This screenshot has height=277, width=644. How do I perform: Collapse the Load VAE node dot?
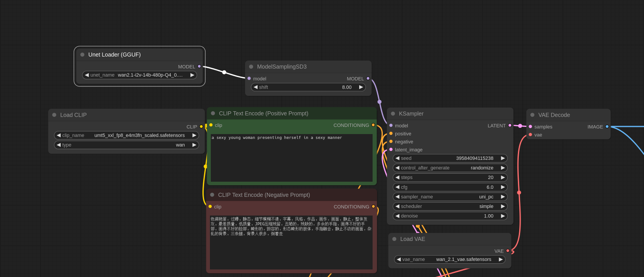pos(394,239)
